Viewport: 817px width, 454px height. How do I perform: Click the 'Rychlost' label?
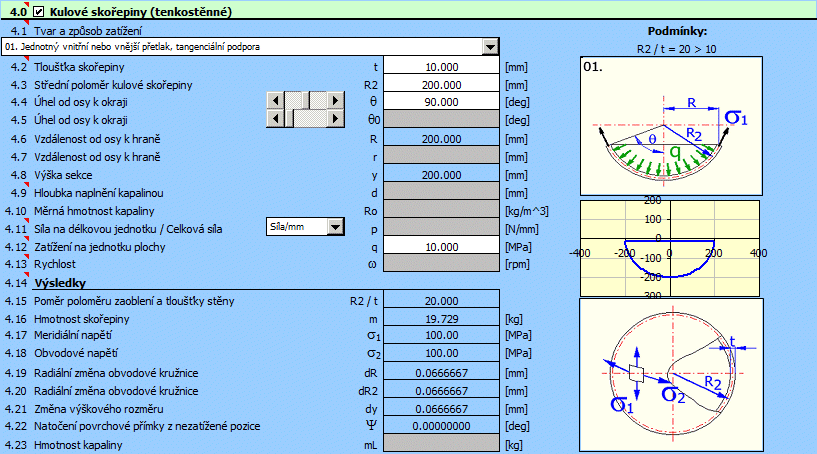55,264
